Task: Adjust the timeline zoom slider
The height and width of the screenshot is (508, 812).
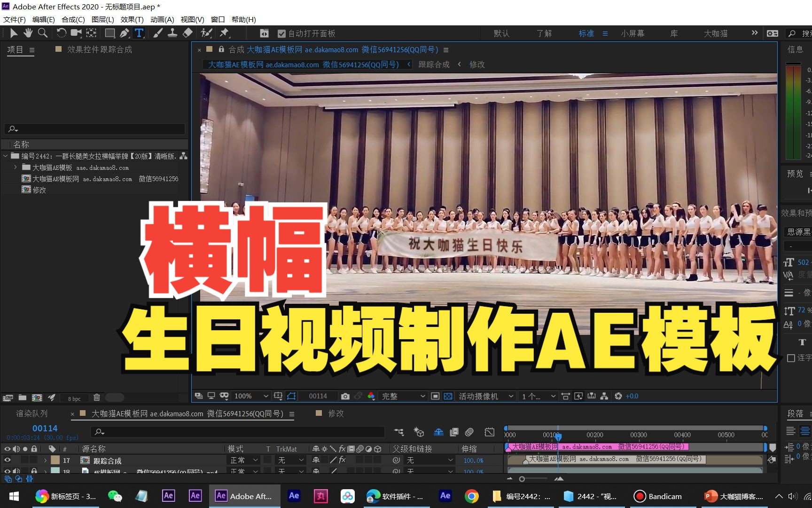Action: click(522, 479)
